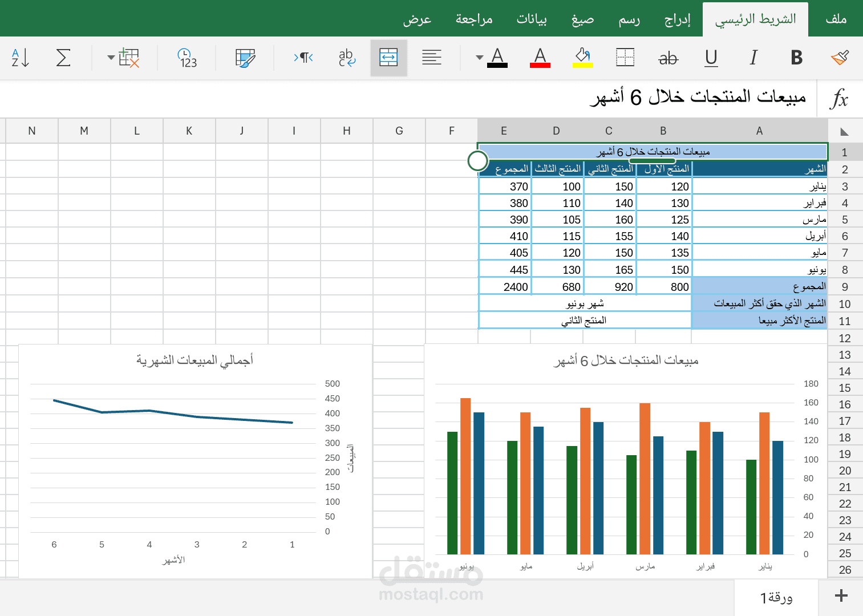The image size is (863, 616).
Task: Select row 9 header
Action: (845, 287)
